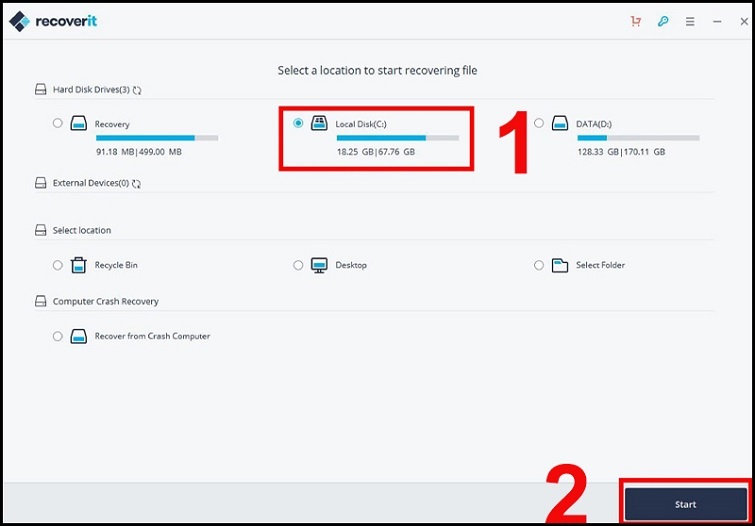Choose the Desktop radio option
Image resolution: width=755 pixels, height=526 pixels.
pos(298,265)
